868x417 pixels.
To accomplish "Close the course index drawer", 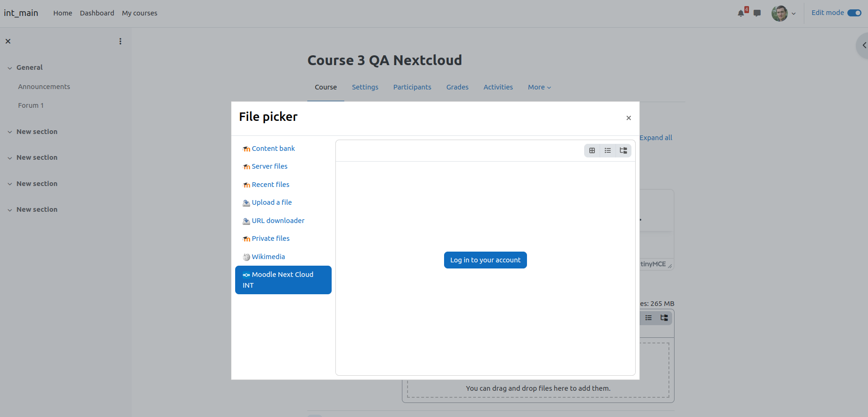I will (8, 41).
